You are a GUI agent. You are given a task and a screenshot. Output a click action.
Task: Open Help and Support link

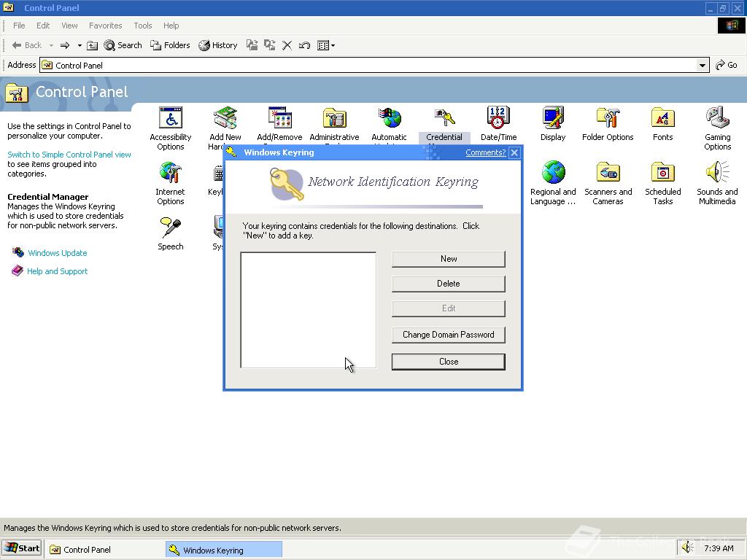(57, 271)
